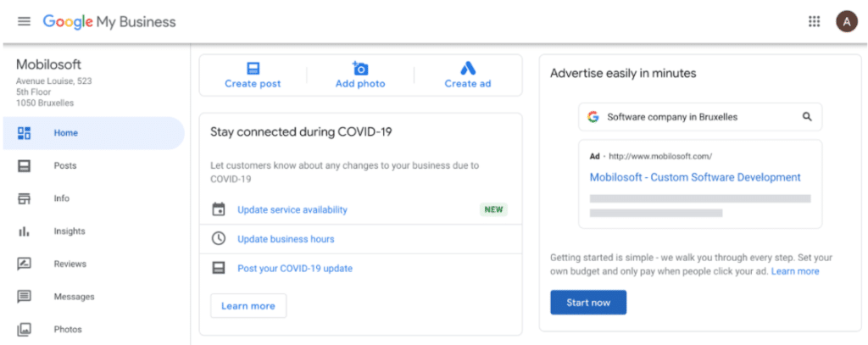Click the post icon beside COVID-19 update
This screenshot has height=345, width=868.
point(219,268)
